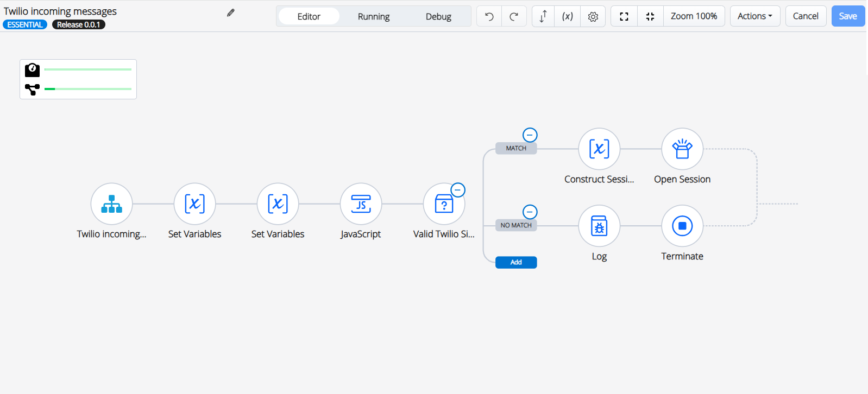868x394 pixels.
Task: Click the fit-to-screen expand icon
Action: [x=624, y=16]
